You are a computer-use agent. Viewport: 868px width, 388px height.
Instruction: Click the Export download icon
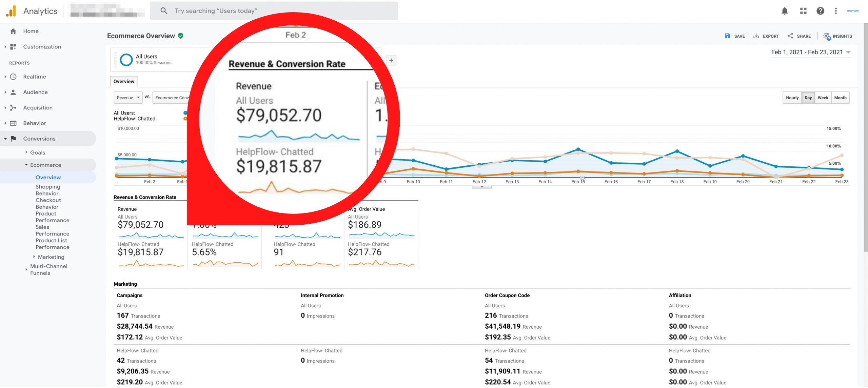pyautogui.click(x=756, y=36)
